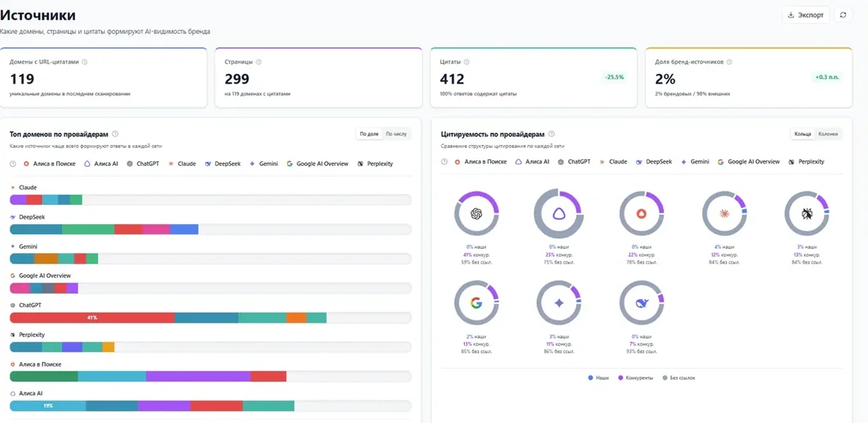This screenshot has width=868, height=423.
Task: Open info icon next to Цитаты
Action: 466,62
